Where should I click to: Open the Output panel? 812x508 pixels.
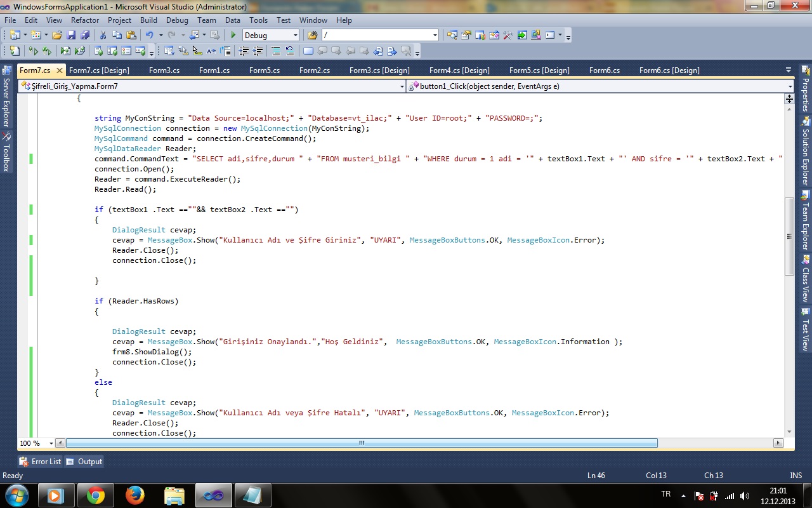84,462
